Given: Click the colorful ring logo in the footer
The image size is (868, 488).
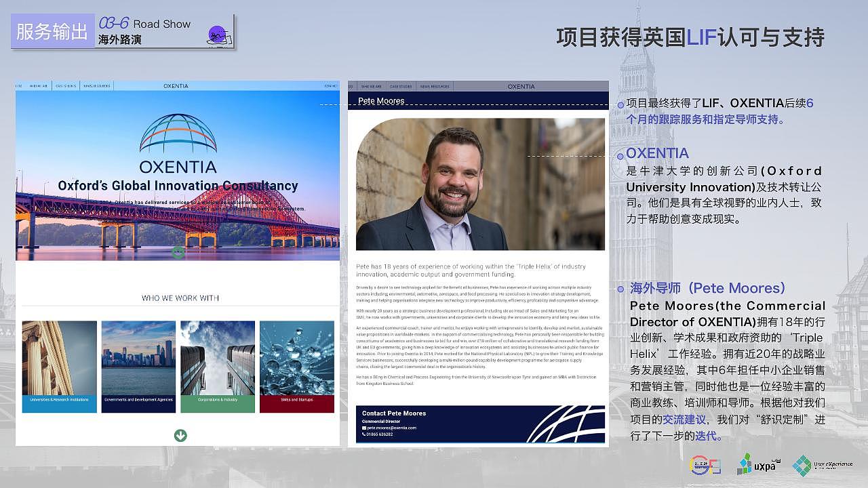Looking at the screenshot, I should pyautogui.click(x=705, y=465).
